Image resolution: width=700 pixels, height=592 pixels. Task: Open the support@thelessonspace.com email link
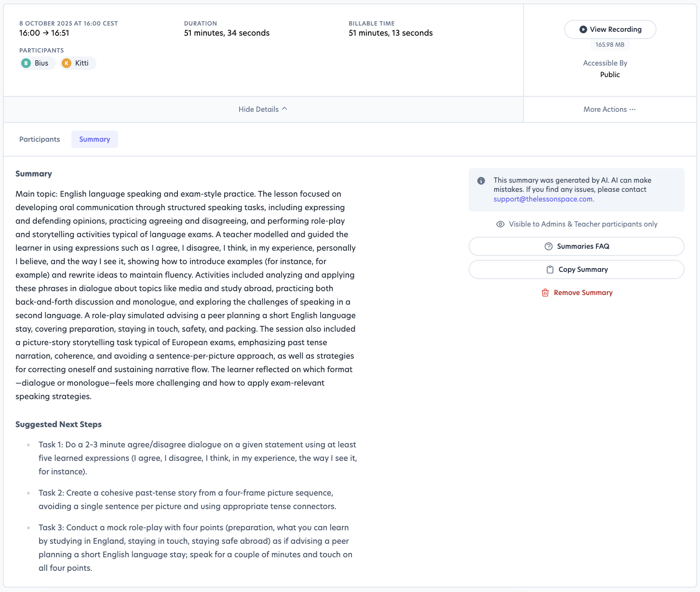tap(543, 199)
